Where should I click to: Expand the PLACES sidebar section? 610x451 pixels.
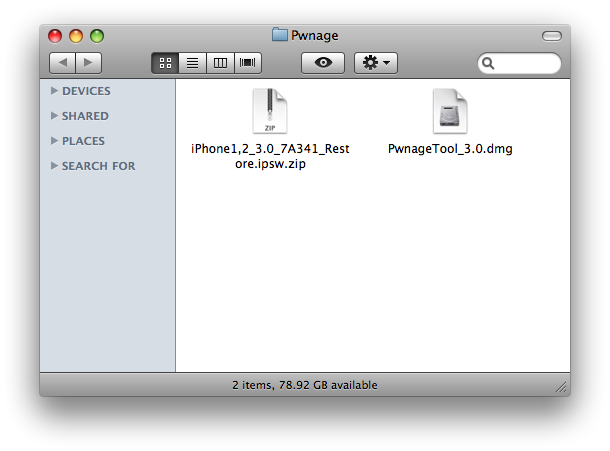(x=54, y=141)
